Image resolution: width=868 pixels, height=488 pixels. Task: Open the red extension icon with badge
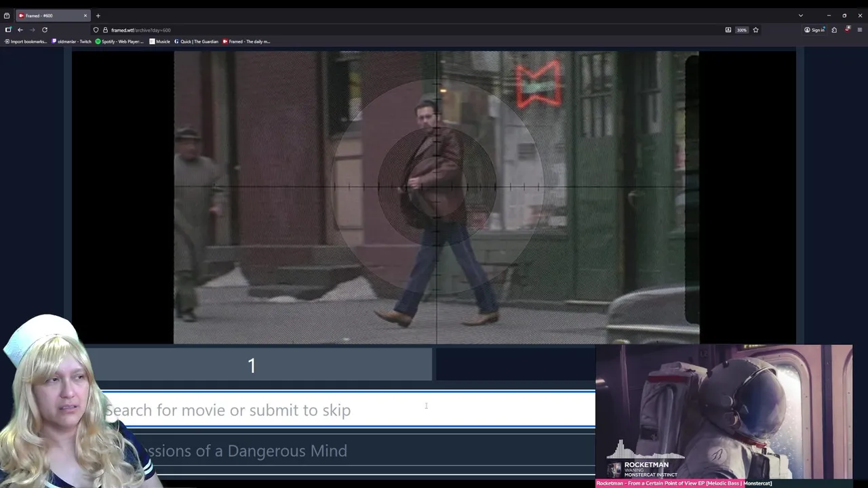847,30
